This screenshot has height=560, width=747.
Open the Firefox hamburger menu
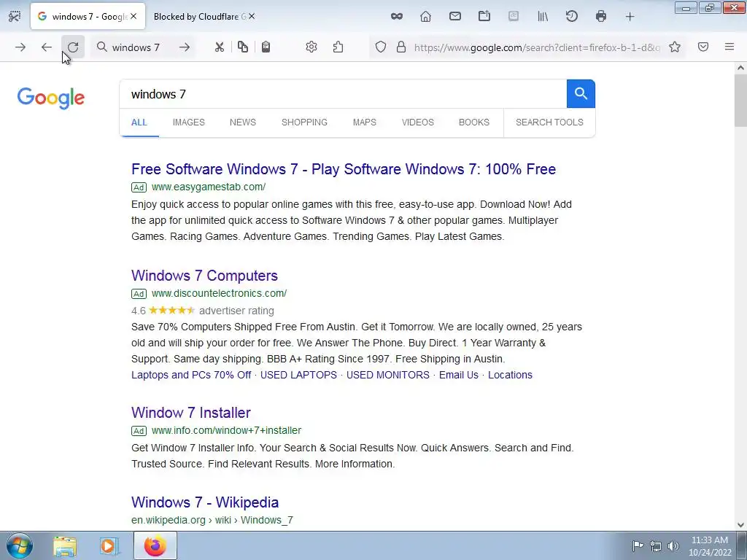pos(729,47)
